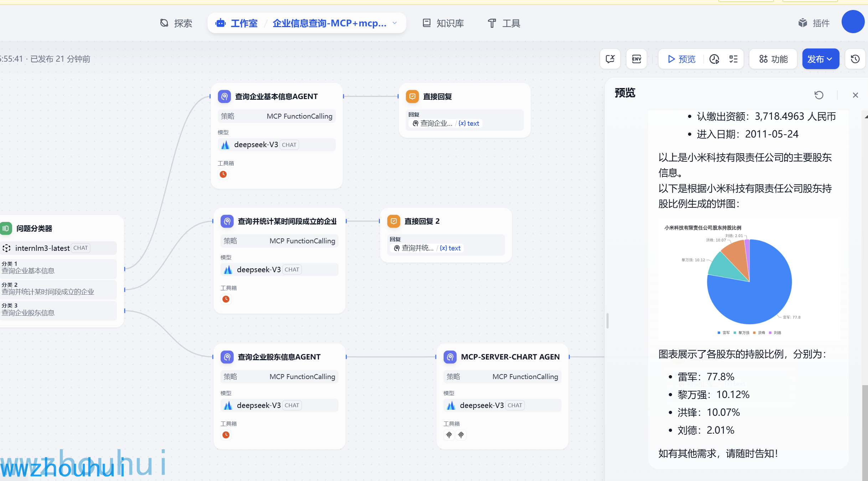Select the 查询企业基本信息AGENT node icon
868x481 pixels.
pos(224,96)
